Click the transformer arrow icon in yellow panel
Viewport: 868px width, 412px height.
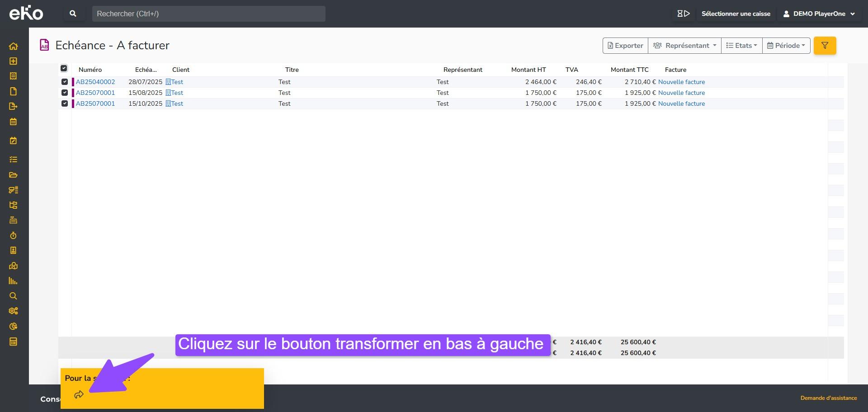(x=79, y=395)
